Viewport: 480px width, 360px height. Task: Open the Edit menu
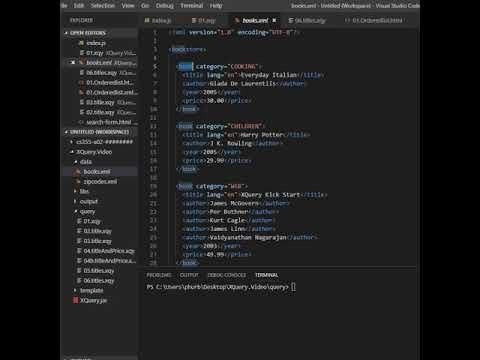point(79,6)
